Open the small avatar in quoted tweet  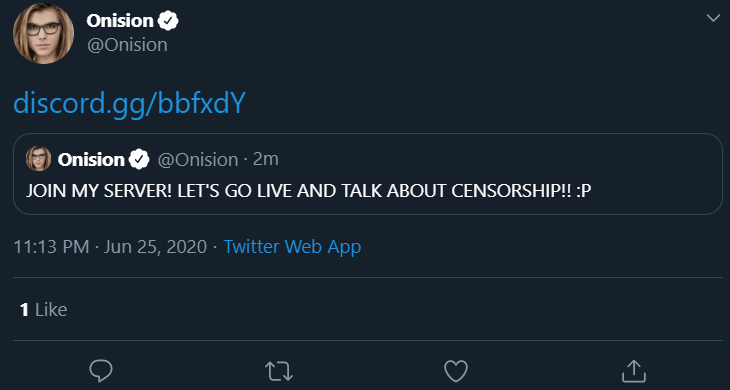click(39, 159)
